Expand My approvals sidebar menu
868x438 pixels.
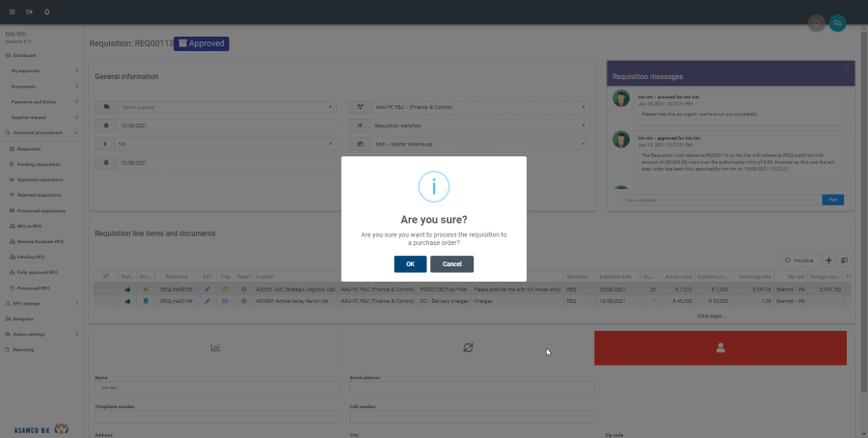tap(43, 71)
